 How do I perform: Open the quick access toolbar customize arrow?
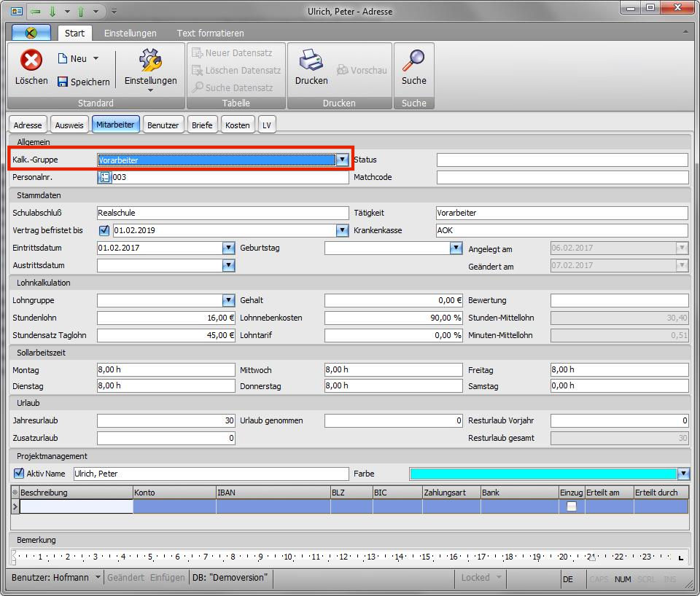pos(114,11)
